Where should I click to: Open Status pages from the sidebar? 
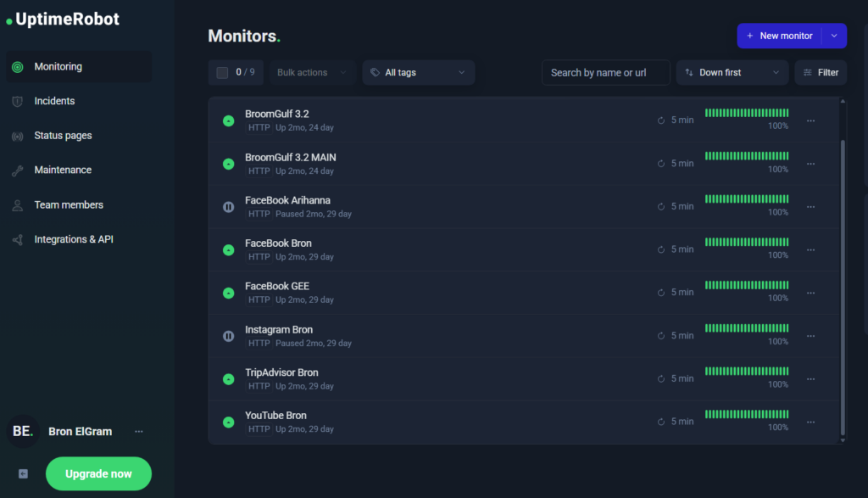63,136
